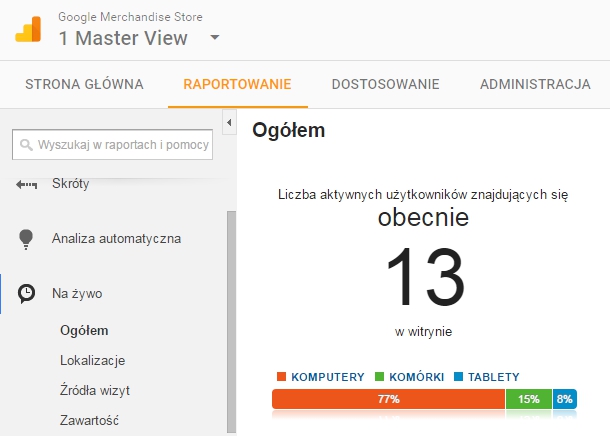Click the blue Tablety legend square
Viewport: 610px width, 436px height.
pyautogui.click(x=458, y=377)
